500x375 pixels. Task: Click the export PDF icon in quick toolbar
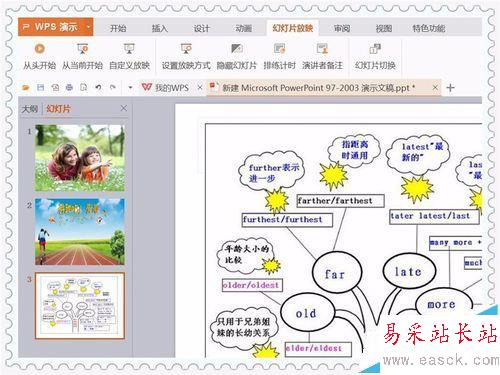click(x=55, y=88)
